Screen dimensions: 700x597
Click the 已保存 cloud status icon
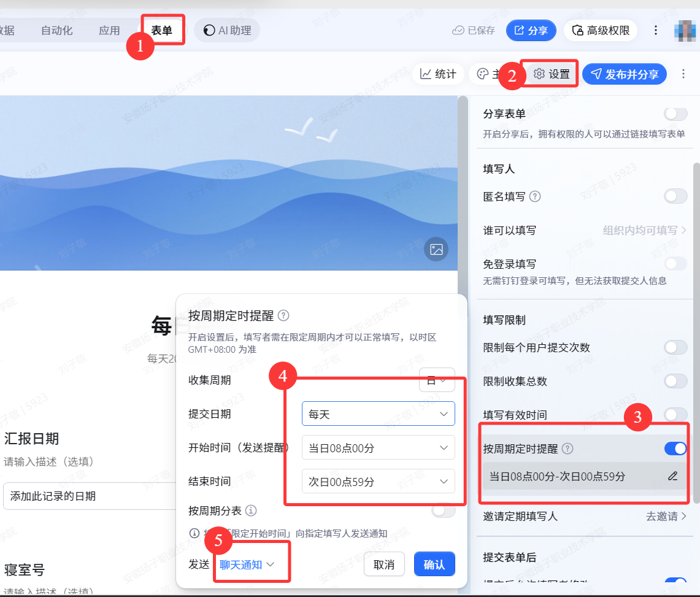[458, 30]
